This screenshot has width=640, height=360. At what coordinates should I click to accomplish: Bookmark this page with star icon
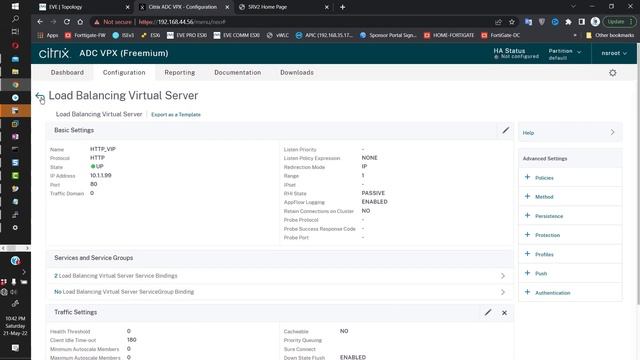point(512,22)
